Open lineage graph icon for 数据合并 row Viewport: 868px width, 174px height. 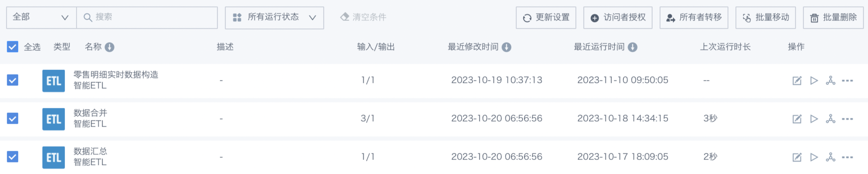[x=831, y=119]
